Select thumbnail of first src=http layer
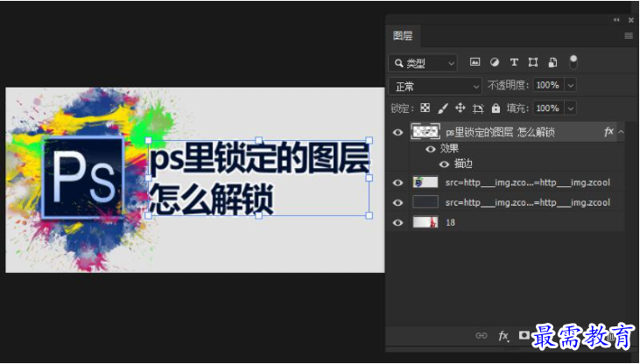Image resolution: width=640 pixels, height=364 pixels. (425, 182)
